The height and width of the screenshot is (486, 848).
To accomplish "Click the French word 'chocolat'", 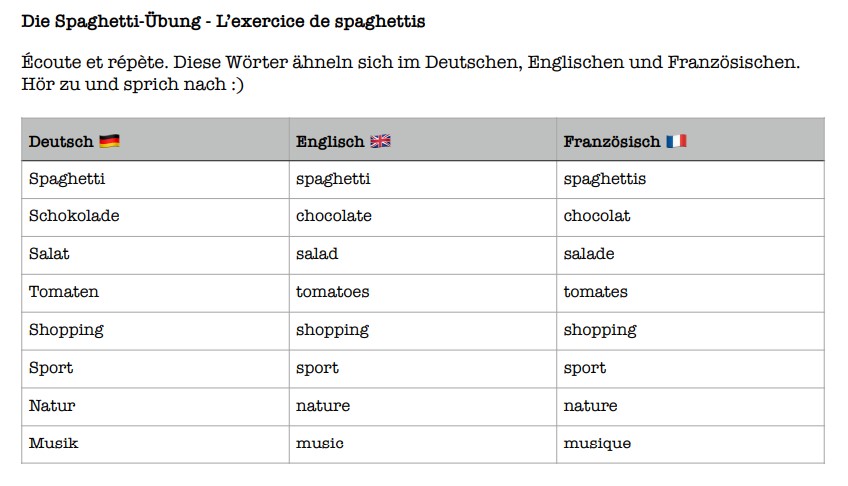I will [x=597, y=216].
